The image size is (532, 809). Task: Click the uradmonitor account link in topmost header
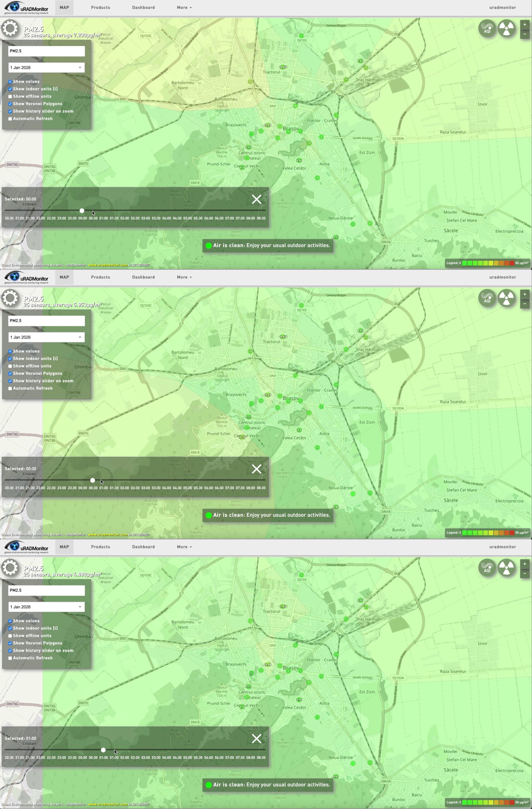tap(502, 8)
